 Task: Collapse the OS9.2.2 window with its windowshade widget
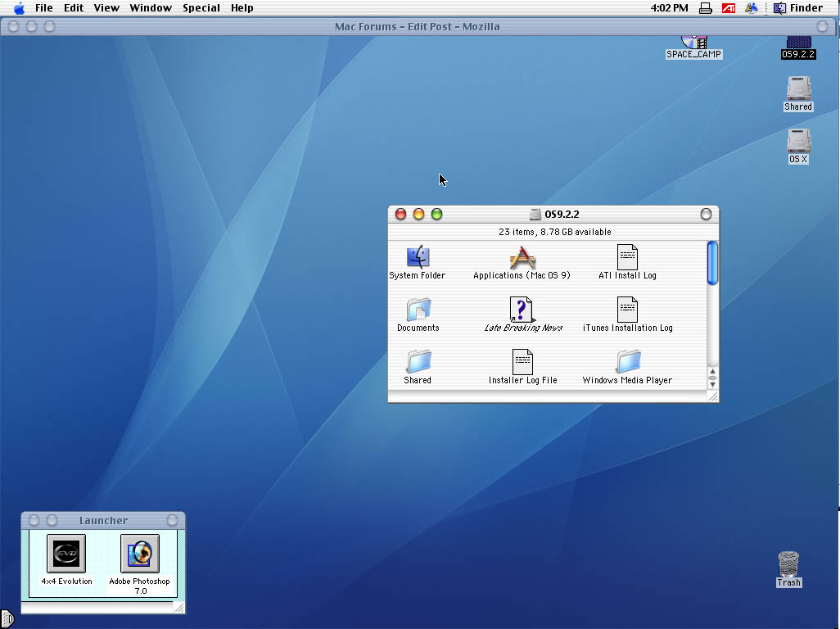(x=705, y=213)
